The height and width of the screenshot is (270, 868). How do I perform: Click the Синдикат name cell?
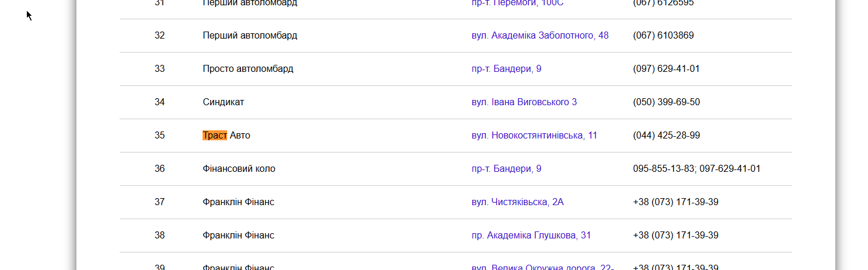pos(224,102)
